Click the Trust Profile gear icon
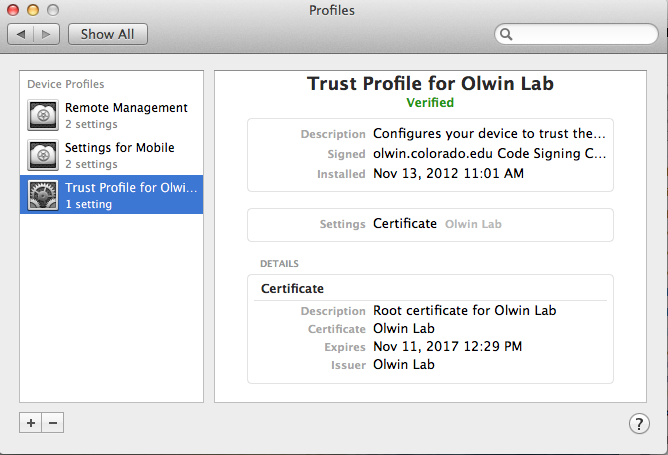The height and width of the screenshot is (455, 668). [43, 196]
